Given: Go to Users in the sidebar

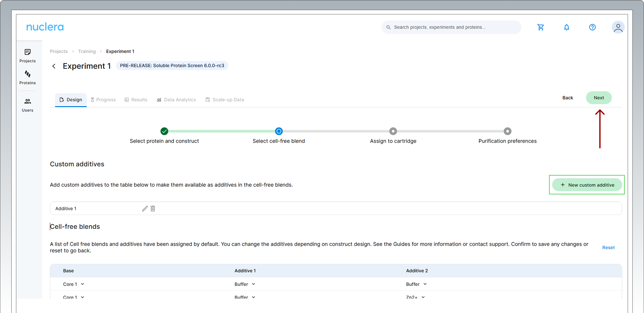Looking at the screenshot, I should coord(28,105).
